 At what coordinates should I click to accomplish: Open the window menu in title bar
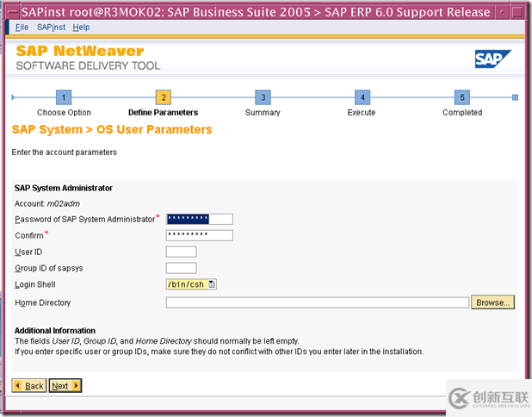point(13,13)
